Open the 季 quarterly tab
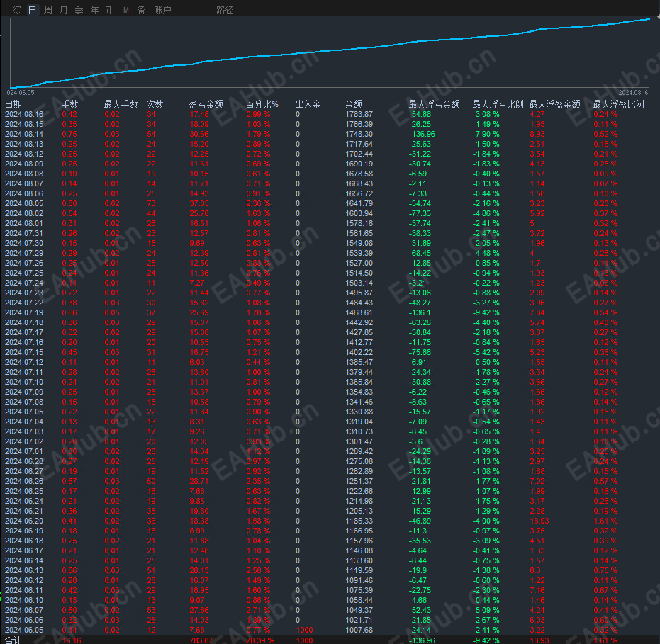 (x=79, y=10)
